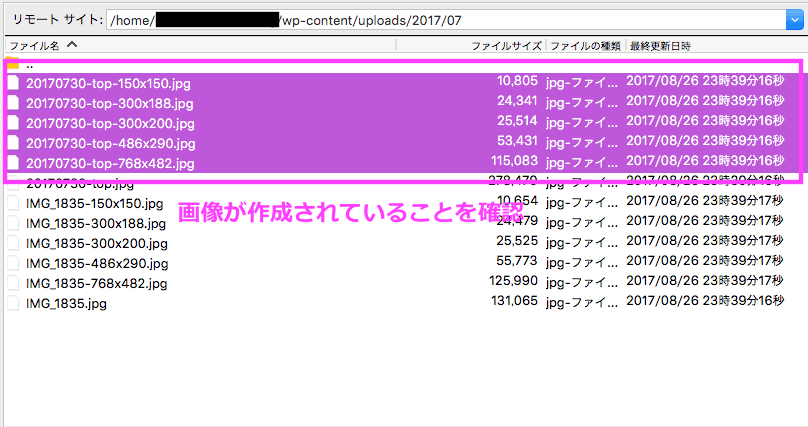Select file name IMG_1835.jpg
The image size is (808, 427).
click(x=66, y=304)
